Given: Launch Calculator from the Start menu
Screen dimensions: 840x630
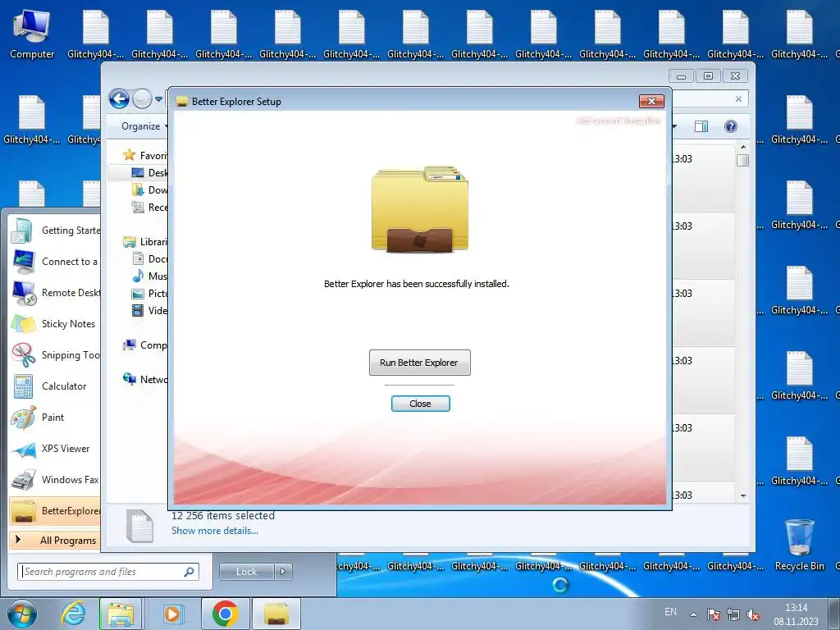Looking at the screenshot, I should coord(55,386).
